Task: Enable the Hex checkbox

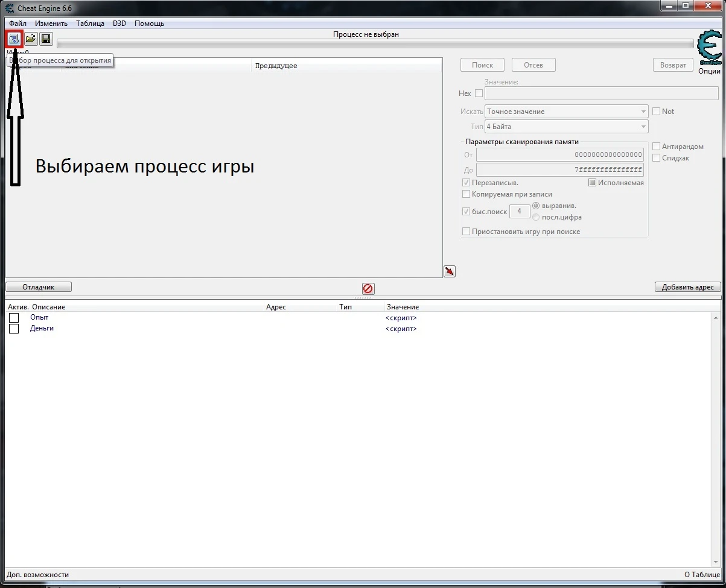Action: pyautogui.click(x=479, y=93)
